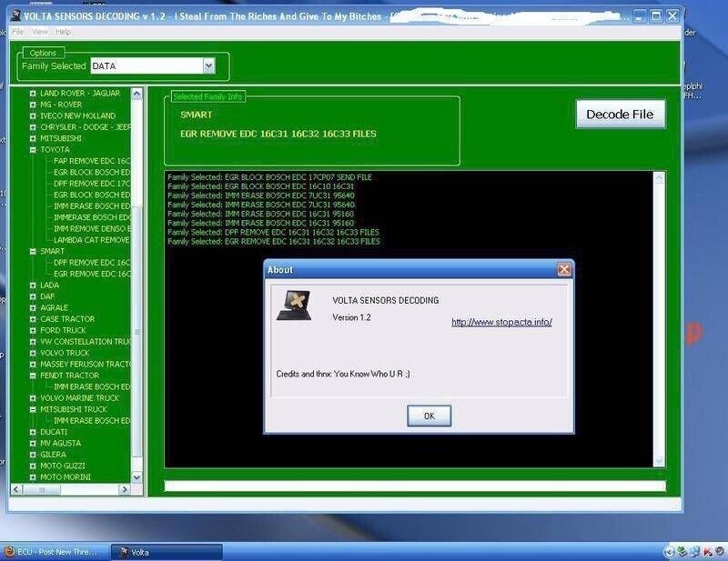
Task: Click the Family Selected DATA field
Action: point(147,65)
